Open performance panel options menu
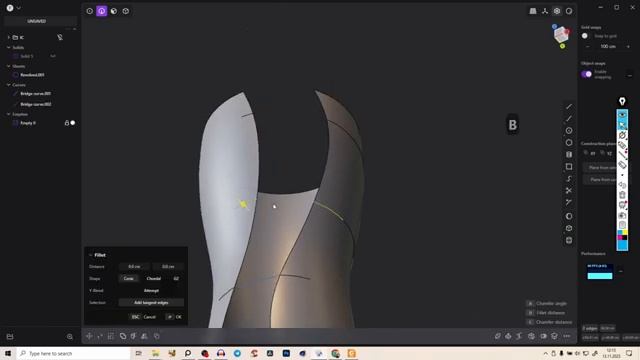The height and width of the screenshot is (360, 640). [620, 271]
